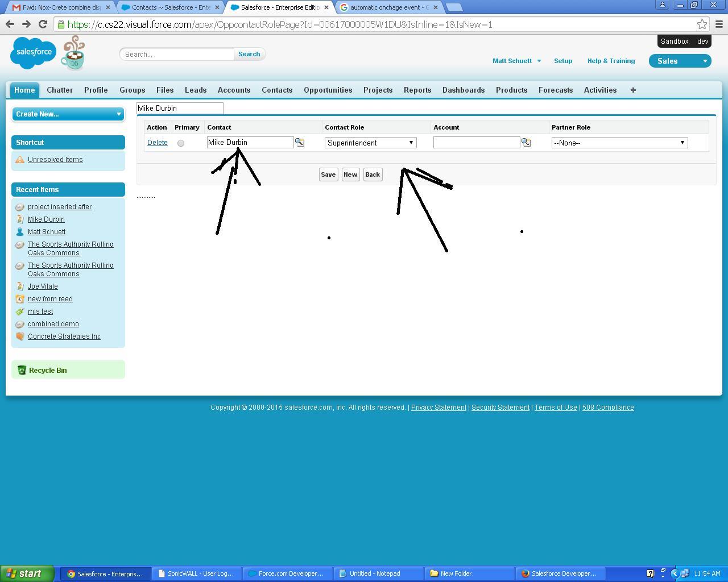Screen dimensions: 728x582
Task: Click the browser forward arrow
Action: click(x=26, y=24)
